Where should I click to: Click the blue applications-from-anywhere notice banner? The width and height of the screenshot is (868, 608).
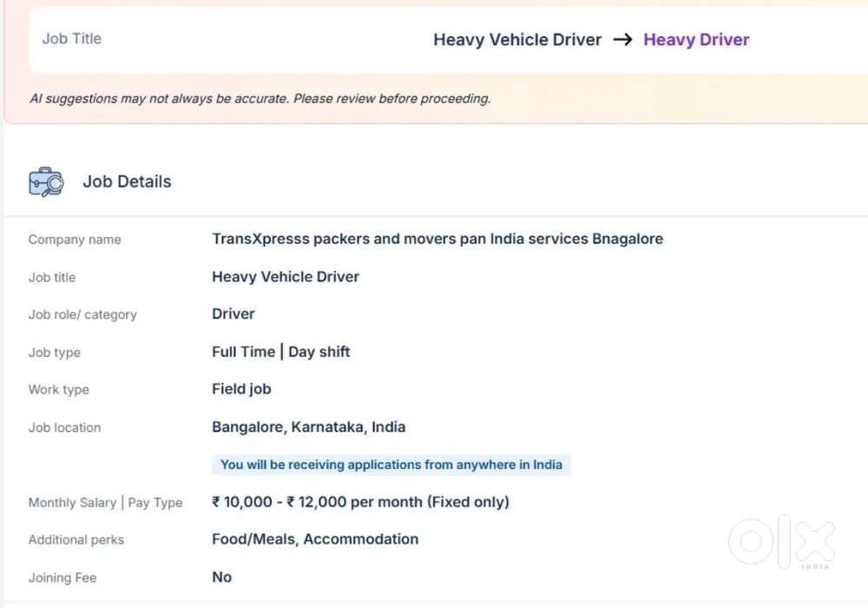coord(391,465)
